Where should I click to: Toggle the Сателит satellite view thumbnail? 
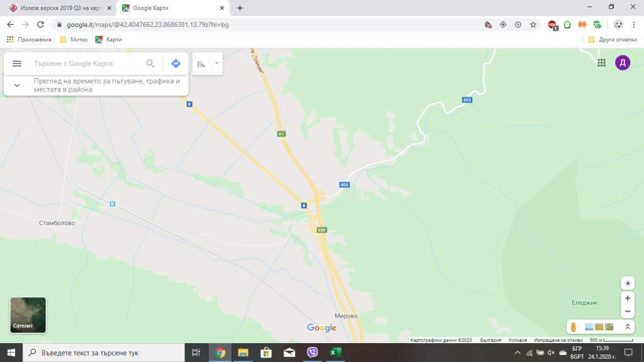[x=28, y=315]
